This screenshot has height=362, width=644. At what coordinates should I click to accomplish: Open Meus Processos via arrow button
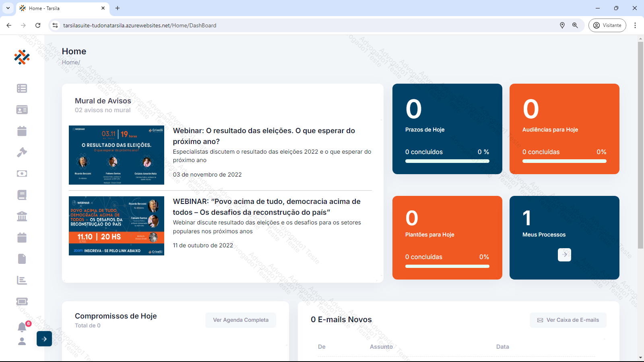tap(564, 255)
